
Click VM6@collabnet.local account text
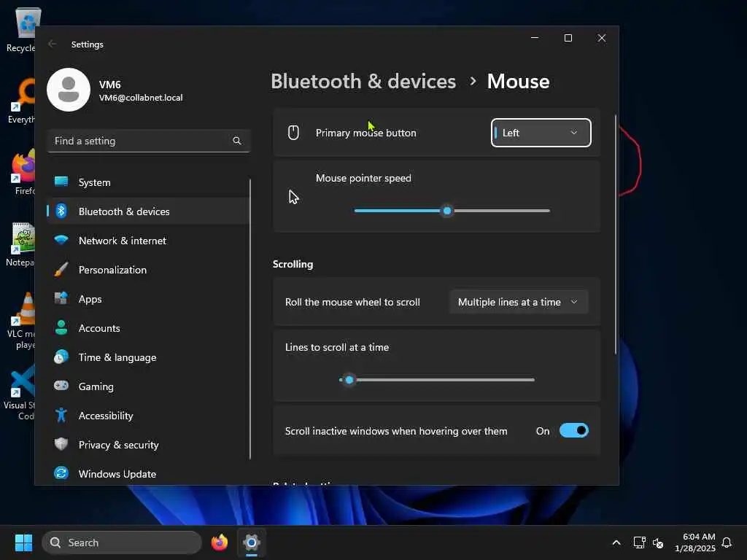[141, 98]
